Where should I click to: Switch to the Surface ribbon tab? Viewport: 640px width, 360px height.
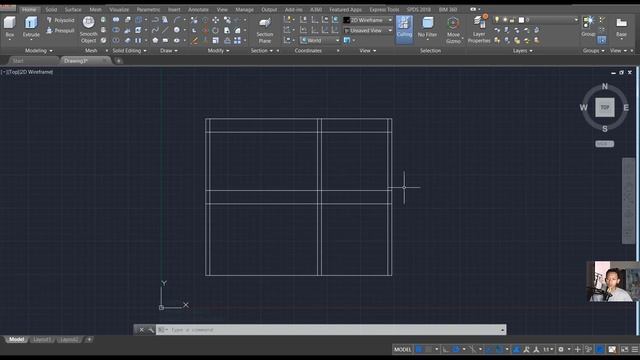(x=73, y=9)
